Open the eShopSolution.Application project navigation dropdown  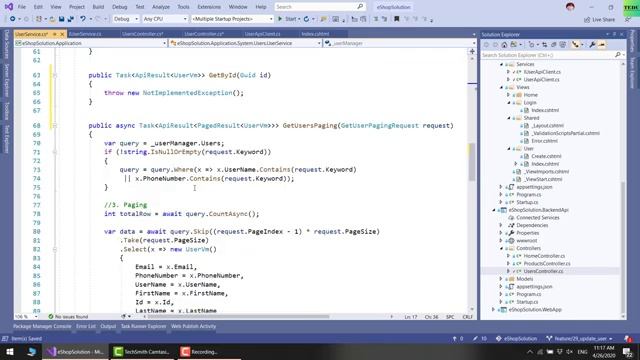coord(91,43)
